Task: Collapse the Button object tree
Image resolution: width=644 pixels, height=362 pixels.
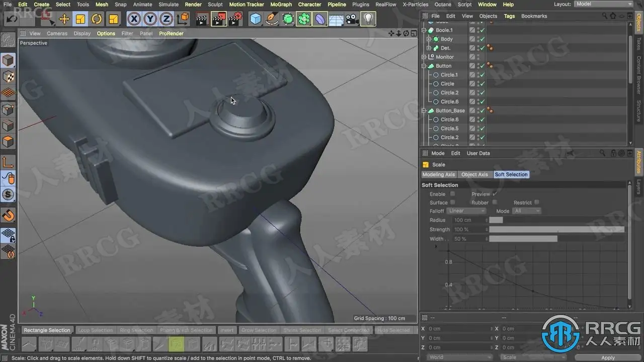Action: pyautogui.click(x=424, y=66)
